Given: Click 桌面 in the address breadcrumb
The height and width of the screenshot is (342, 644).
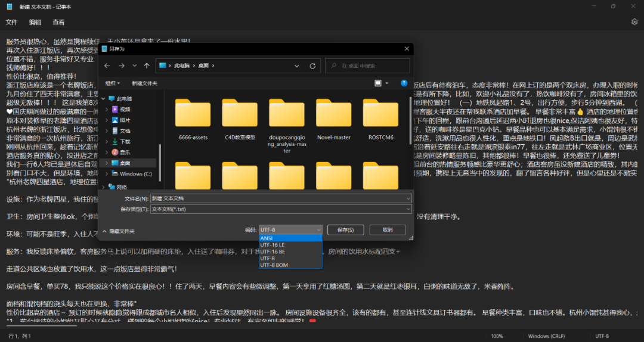Looking at the screenshot, I should pyautogui.click(x=204, y=66).
